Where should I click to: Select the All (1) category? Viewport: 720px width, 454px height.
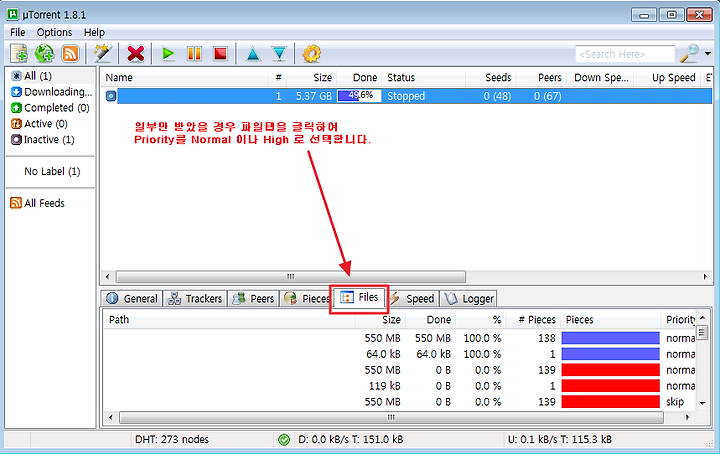[x=51, y=76]
